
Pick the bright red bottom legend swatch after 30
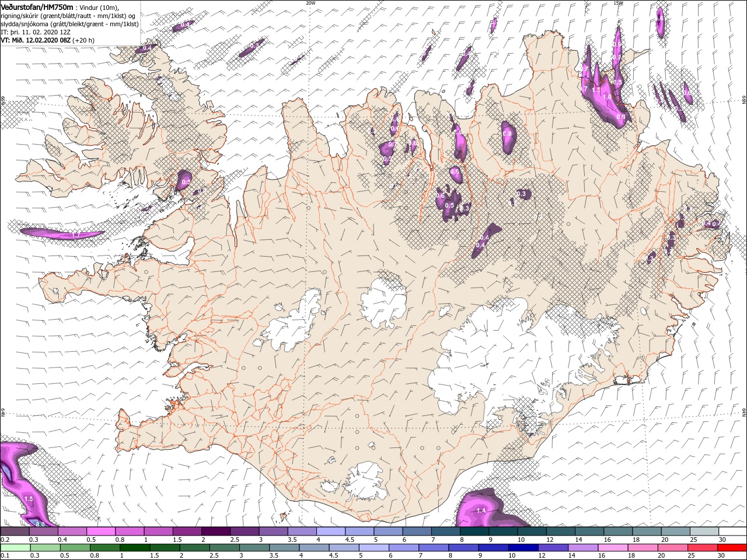(732, 548)
